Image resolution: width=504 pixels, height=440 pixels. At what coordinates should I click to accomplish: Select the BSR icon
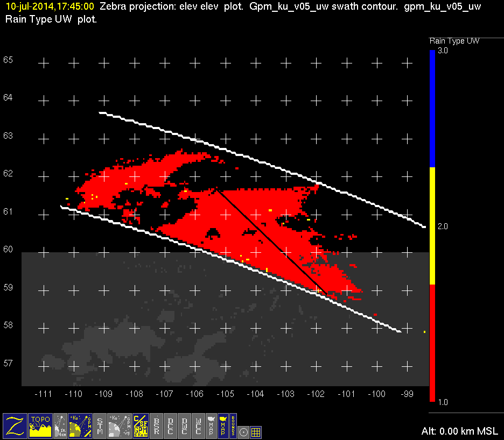(156, 425)
